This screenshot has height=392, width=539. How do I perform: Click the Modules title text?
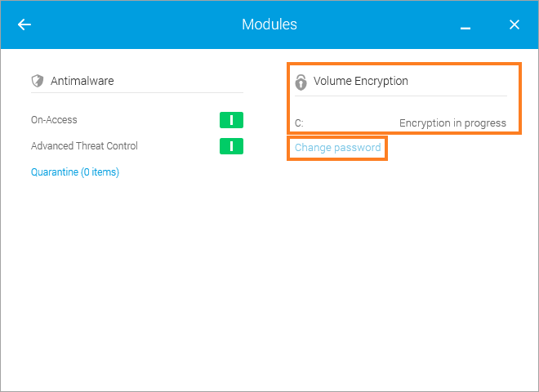pos(269,24)
